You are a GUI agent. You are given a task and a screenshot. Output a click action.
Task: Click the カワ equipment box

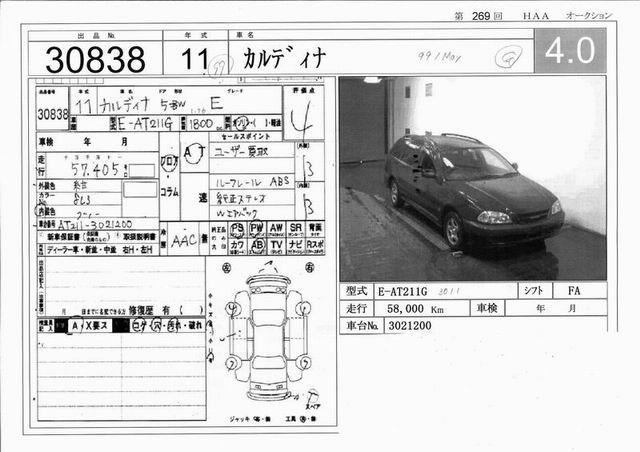click(237, 246)
